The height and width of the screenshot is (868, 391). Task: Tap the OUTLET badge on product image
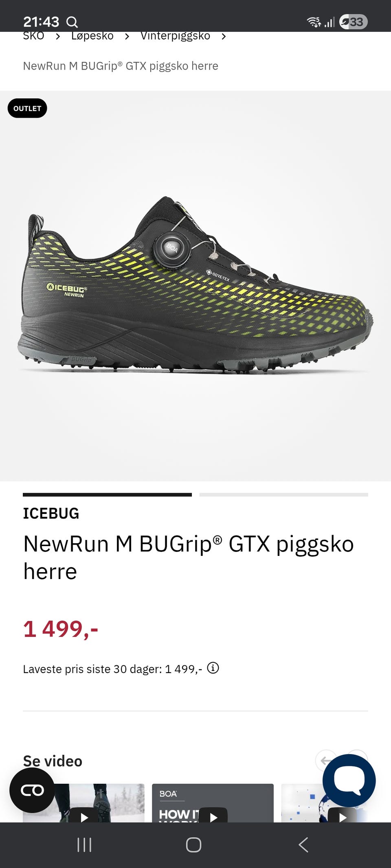pos(27,108)
